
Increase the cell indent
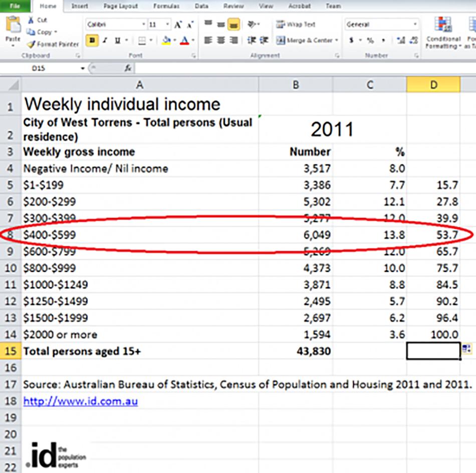(264, 40)
